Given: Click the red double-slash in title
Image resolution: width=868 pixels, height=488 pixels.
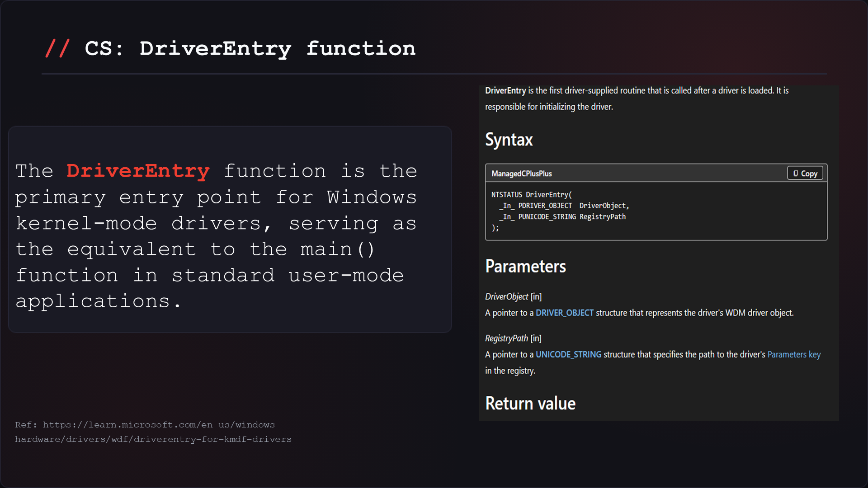Looking at the screenshot, I should tap(57, 48).
